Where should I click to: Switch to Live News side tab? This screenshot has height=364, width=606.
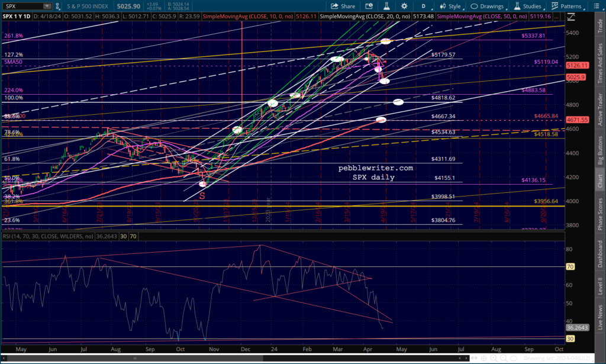600,318
